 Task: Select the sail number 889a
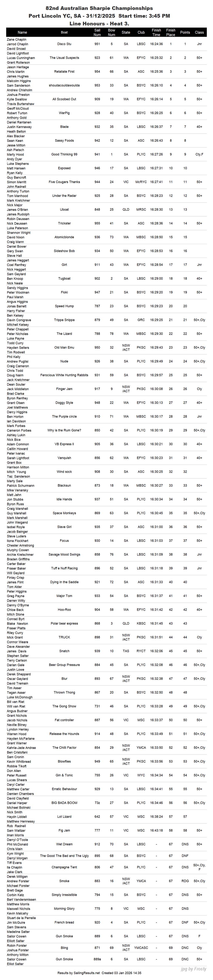pos(97,959)
